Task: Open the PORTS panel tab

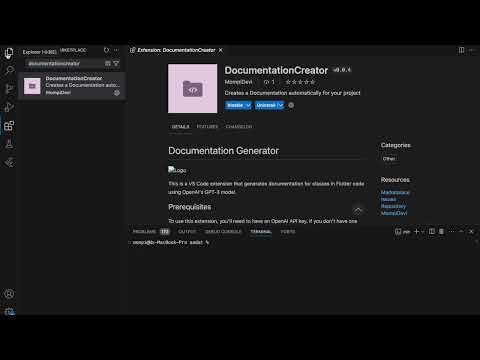Action: tap(288, 232)
